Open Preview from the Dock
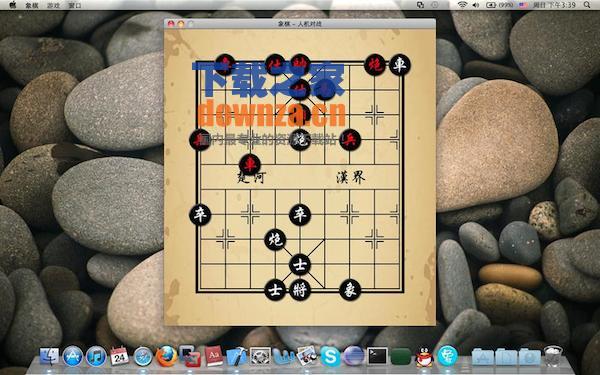 pos(306,356)
